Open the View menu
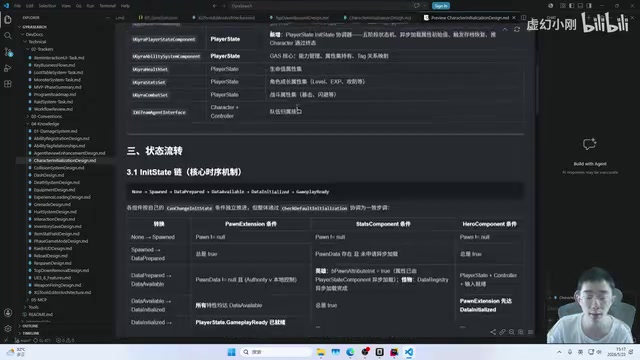 pos(66,6)
